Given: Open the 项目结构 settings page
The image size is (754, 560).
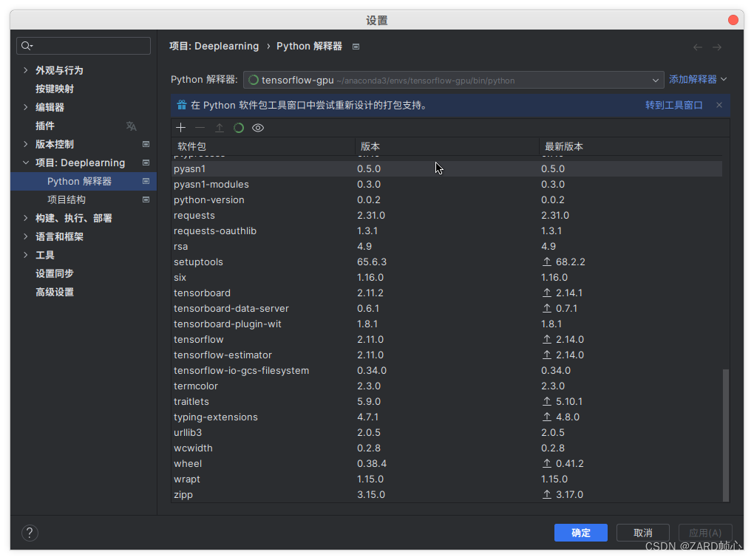Looking at the screenshot, I should (67, 199).
